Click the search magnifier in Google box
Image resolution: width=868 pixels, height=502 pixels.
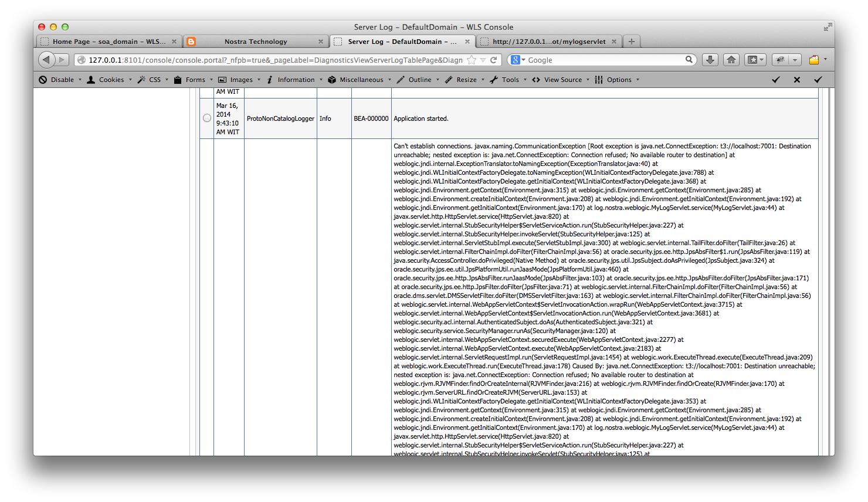tap(689, 60)
